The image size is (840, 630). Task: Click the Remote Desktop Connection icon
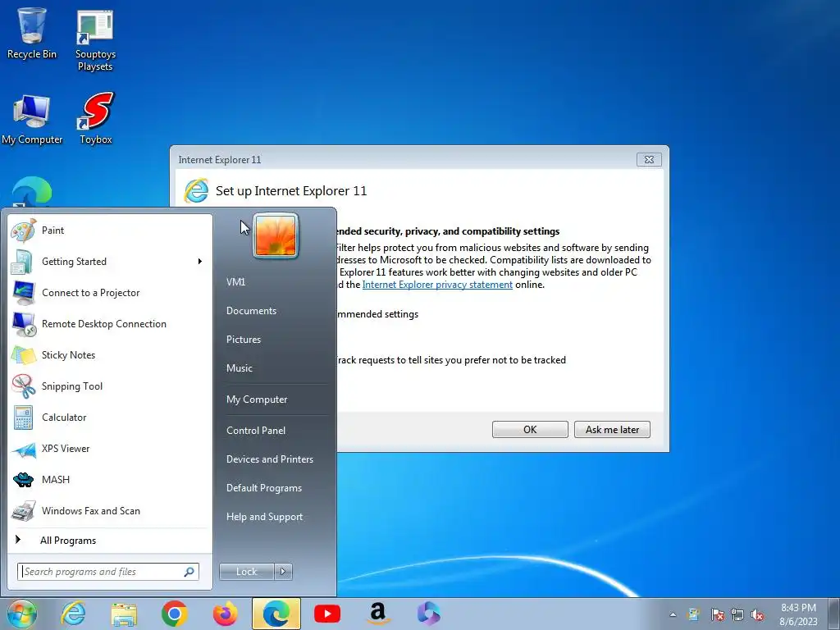pos(24,323)
